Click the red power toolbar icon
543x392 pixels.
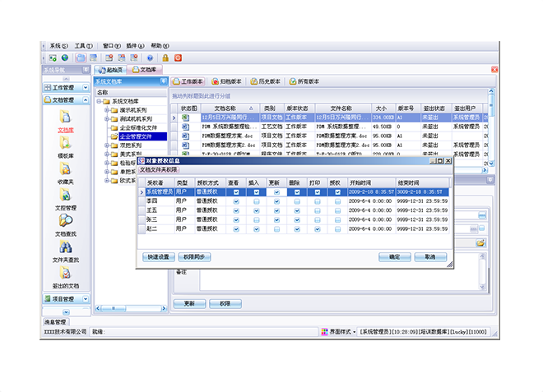pos(178,58)
